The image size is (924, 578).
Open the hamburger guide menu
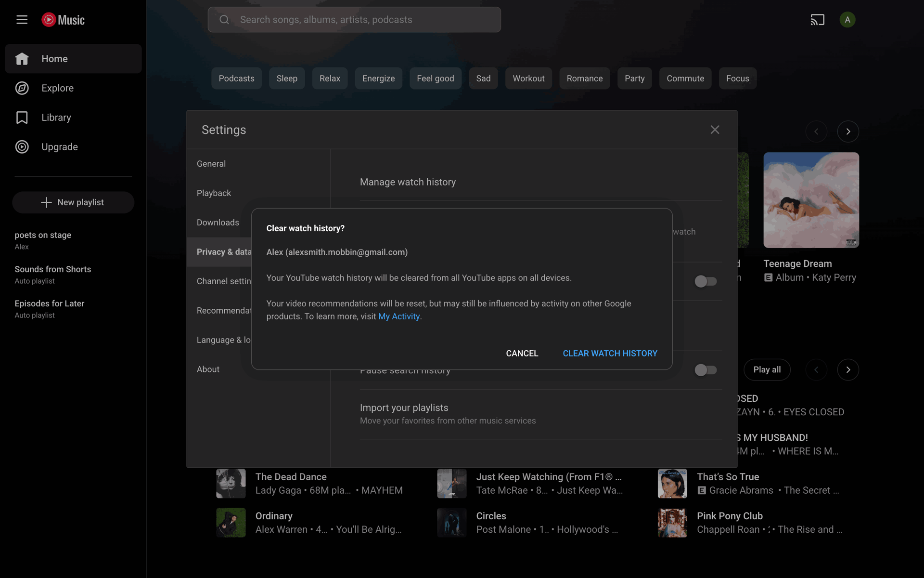[22, 20]
